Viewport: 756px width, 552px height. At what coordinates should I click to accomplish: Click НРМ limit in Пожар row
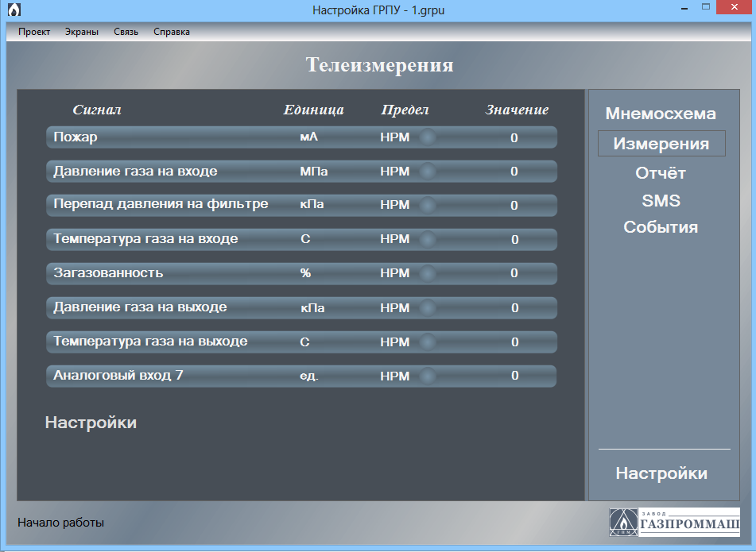coord(395,137)
